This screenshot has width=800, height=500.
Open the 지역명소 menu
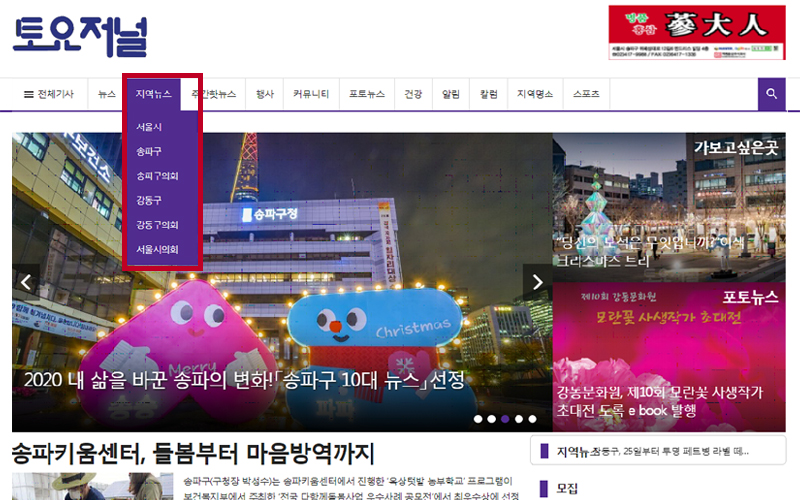(535, 94)
